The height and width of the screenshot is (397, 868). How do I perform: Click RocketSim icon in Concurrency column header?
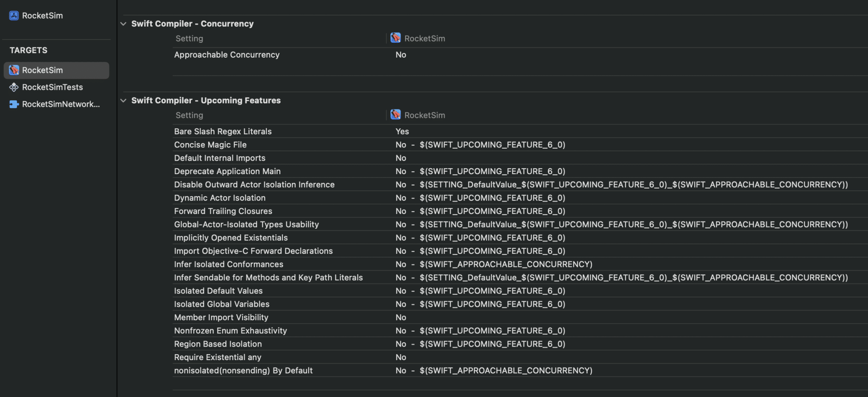pyautogui.click(x=395, y=38)
